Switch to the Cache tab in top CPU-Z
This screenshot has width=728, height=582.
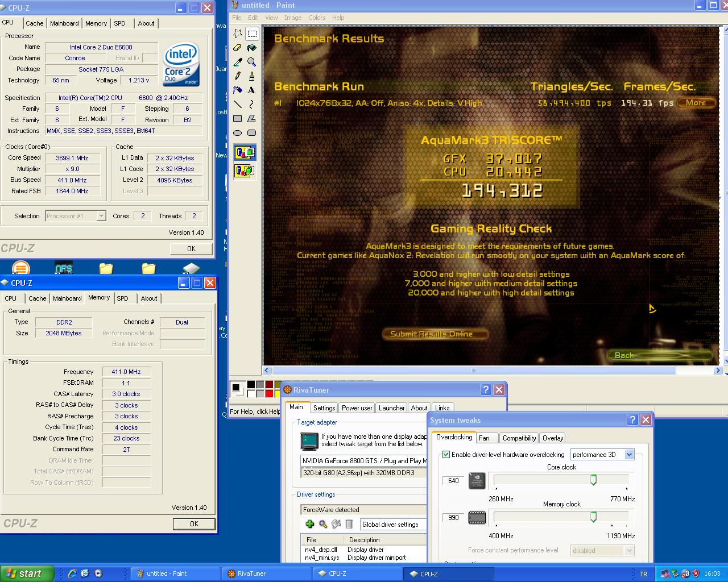pos(34,23)
